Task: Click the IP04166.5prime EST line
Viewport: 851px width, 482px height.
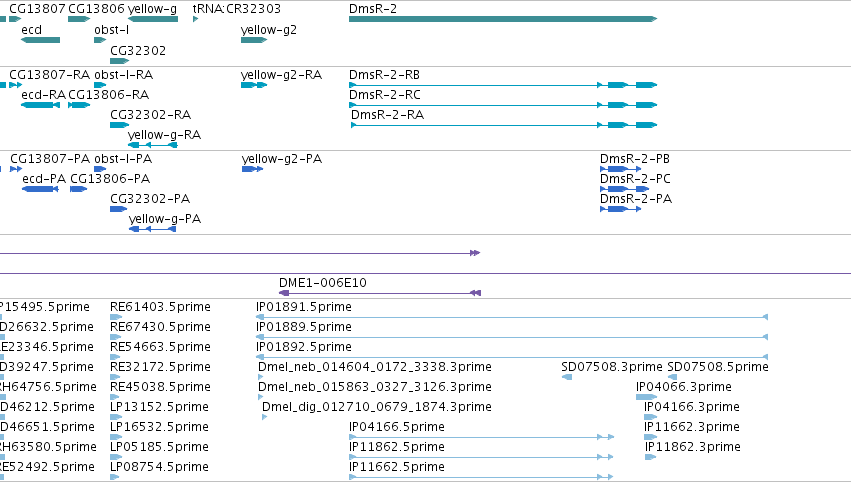Action: (x=481, y=437)
